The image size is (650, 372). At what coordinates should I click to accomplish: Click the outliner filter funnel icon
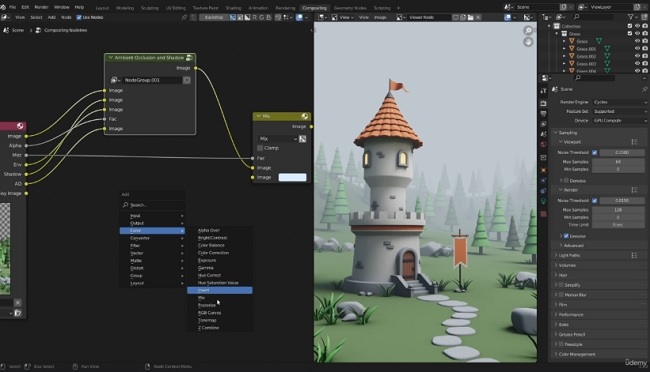point(631,17)
